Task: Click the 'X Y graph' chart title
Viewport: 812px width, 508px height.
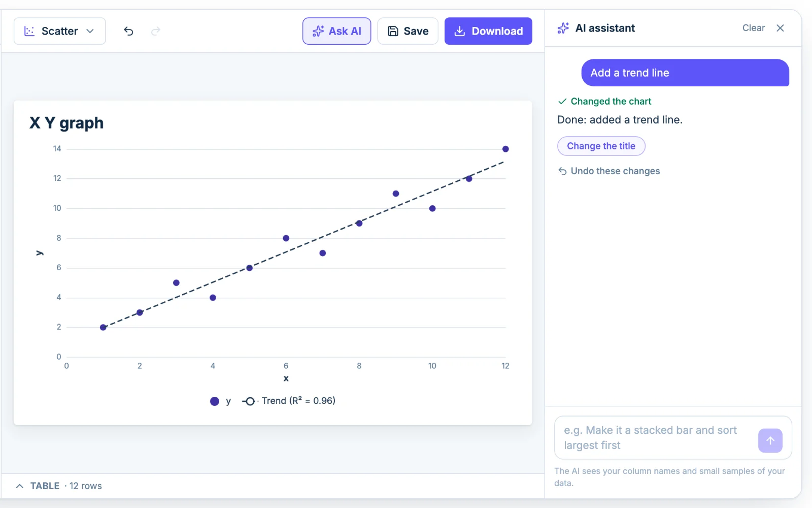Action: coord(66,123)
